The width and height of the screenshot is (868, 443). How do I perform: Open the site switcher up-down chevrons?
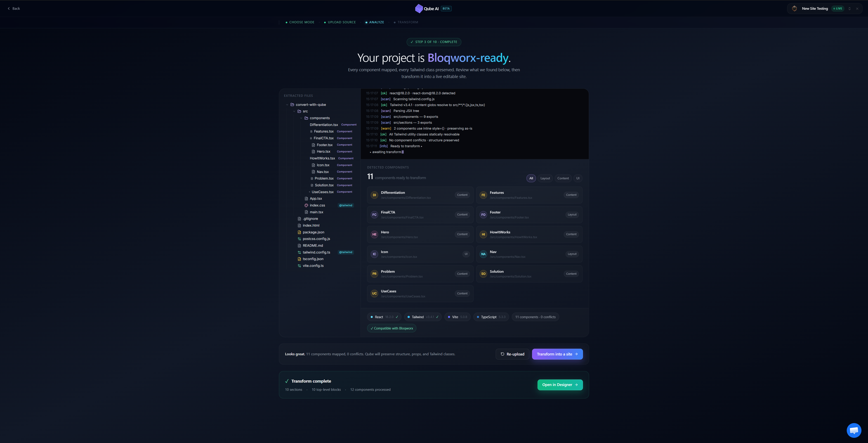click(849, 9)
